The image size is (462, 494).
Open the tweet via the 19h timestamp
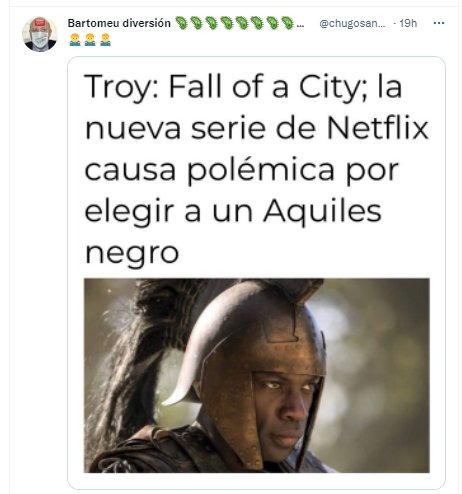[x=408, y=23]
